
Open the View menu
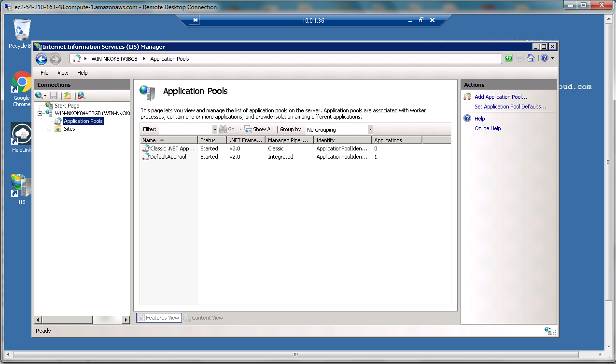(x=63, y=73)
